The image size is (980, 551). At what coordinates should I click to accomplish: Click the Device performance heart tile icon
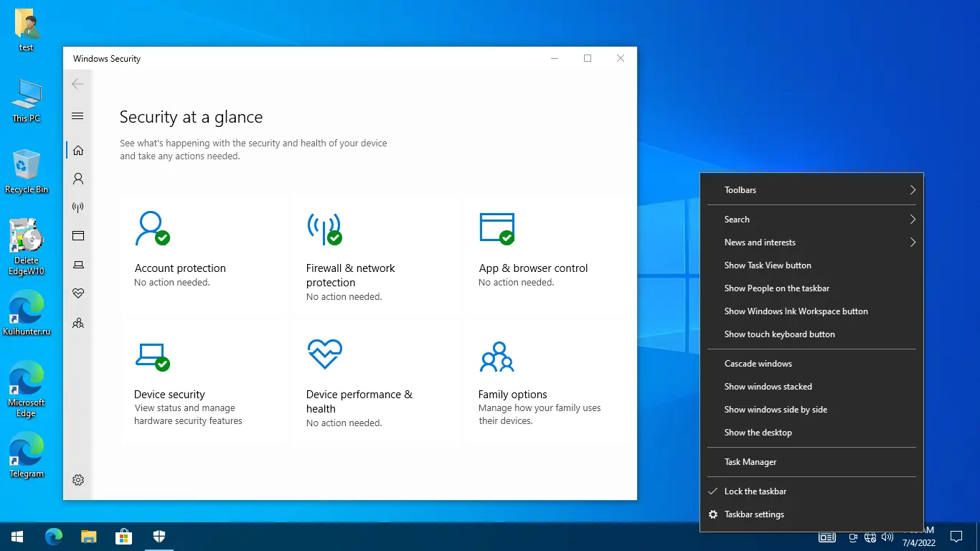[324, 354]
